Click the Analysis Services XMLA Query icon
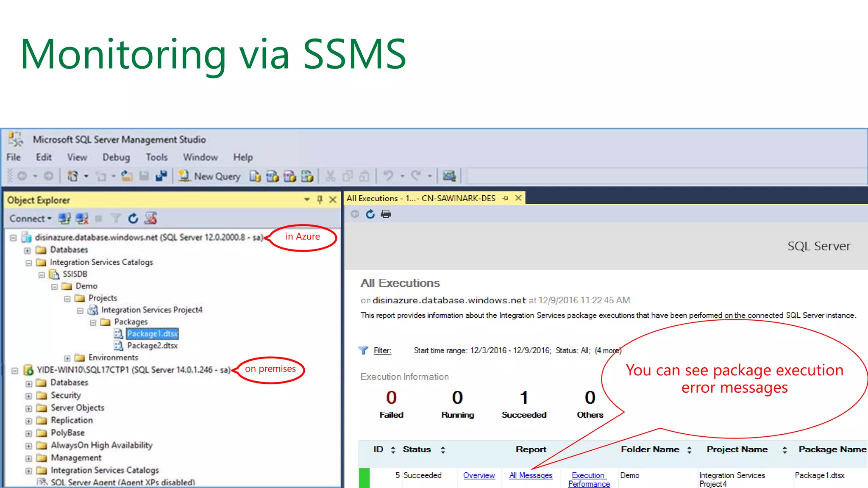Viewport: 868px width, 488px height. pyautogui.click(x=307, y=176)
